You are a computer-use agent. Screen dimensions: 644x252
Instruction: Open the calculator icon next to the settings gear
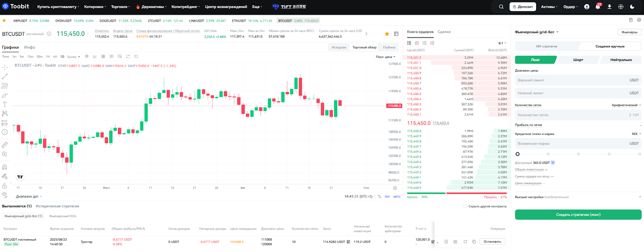(631, 20)
